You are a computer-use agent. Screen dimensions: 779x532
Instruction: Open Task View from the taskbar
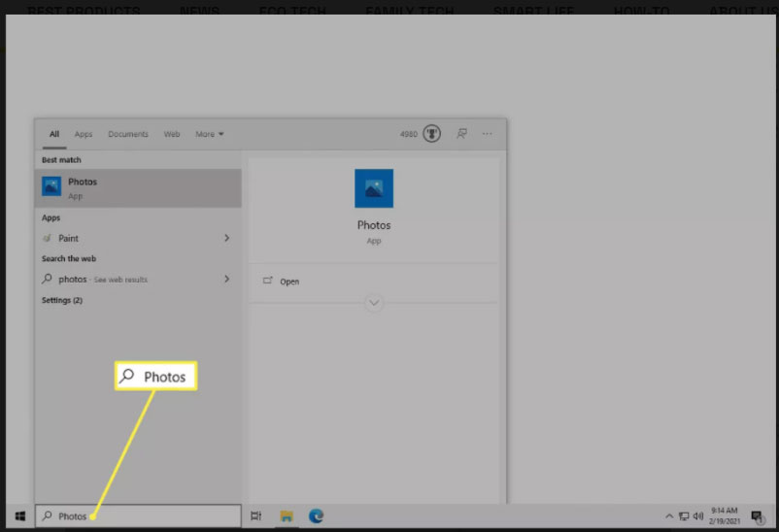[255, 516]
